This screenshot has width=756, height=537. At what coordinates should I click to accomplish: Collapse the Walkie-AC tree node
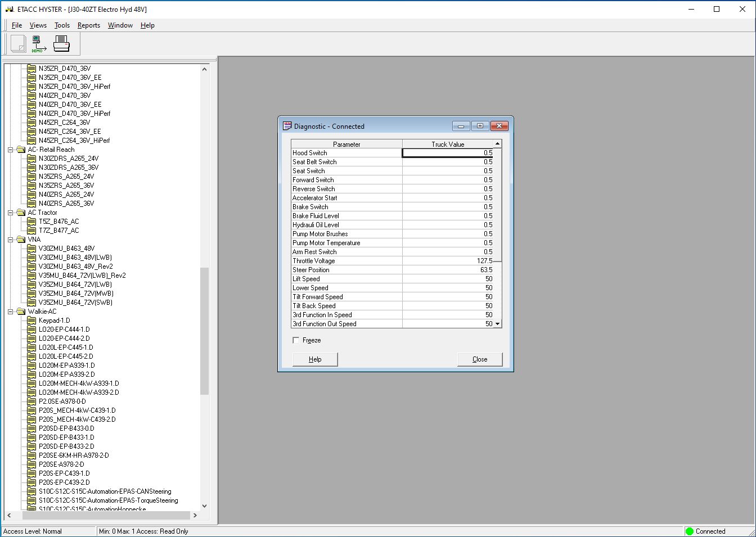[x=11, y=312]
